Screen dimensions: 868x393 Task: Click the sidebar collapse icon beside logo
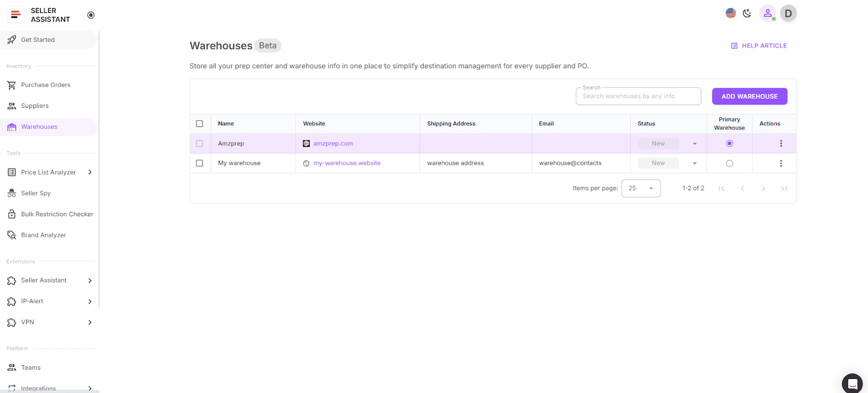tap(91, 15)
